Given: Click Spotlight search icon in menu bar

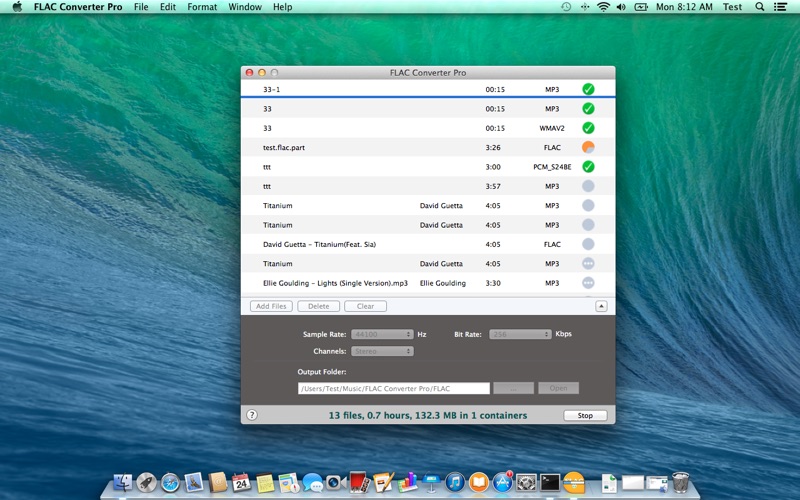Looking at the screenshot, I should (760, 7).
